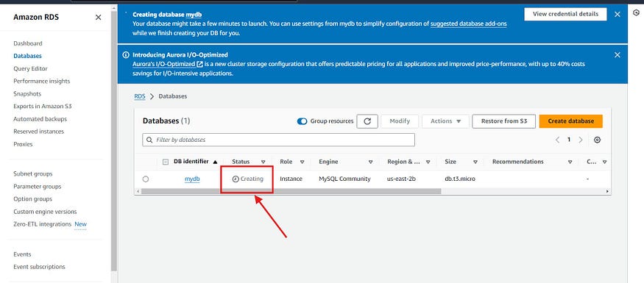This screenshot has width=644, height=283.
Task: Open Subnet groups in the sidebar
Action: tap(33, 174)
